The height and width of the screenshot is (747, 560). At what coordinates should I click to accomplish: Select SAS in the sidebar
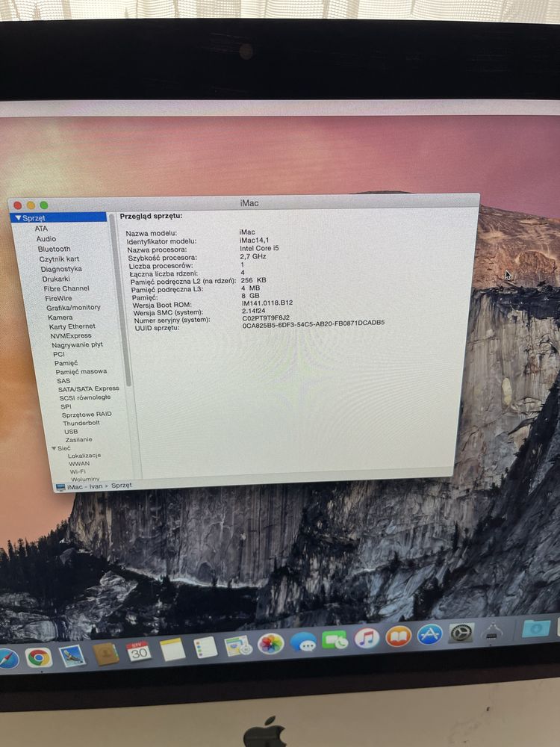coord(63,381)
